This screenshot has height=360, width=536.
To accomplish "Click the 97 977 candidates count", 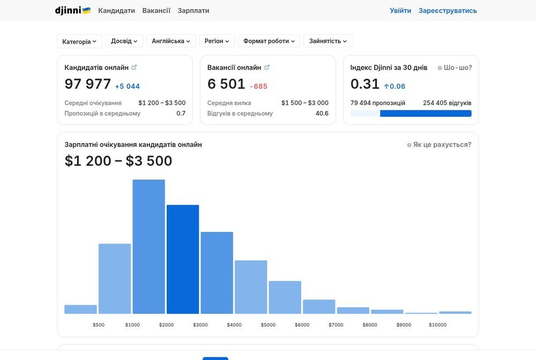I will click(88, 84).
